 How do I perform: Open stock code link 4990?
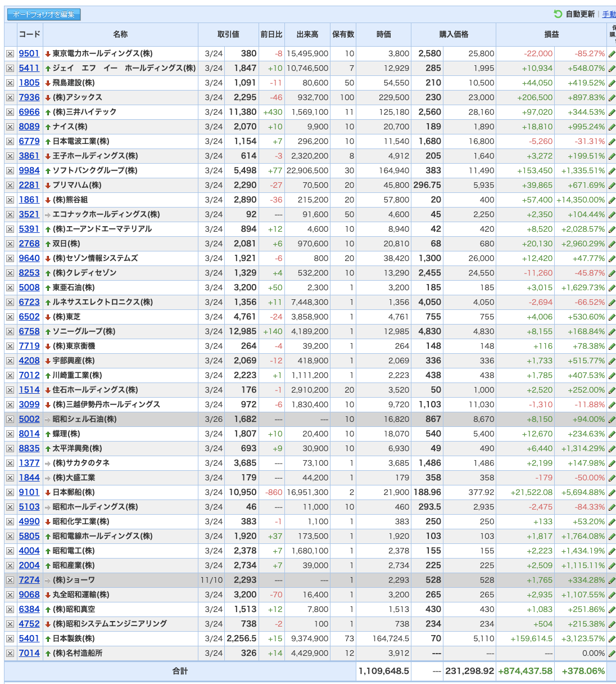(x=29, y=521)
